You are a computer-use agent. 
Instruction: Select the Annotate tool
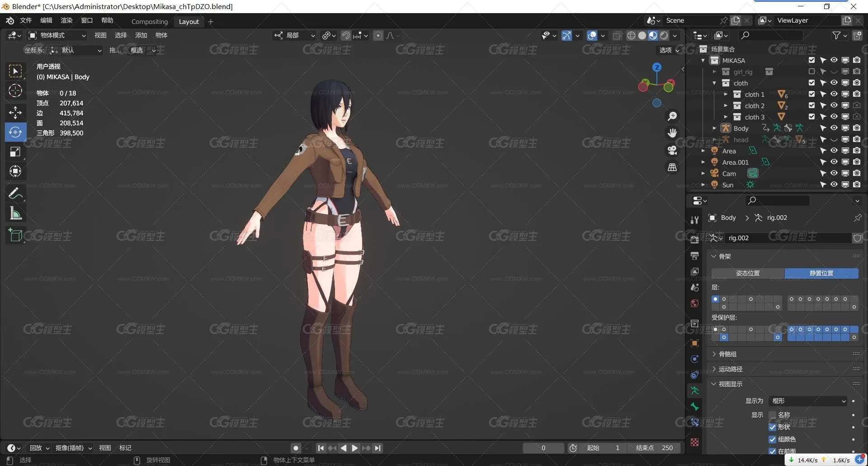[x=15, y=194]
